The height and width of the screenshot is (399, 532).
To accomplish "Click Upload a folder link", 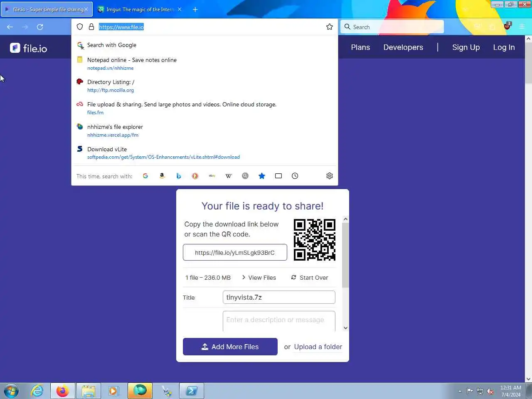I will [318, 347].
